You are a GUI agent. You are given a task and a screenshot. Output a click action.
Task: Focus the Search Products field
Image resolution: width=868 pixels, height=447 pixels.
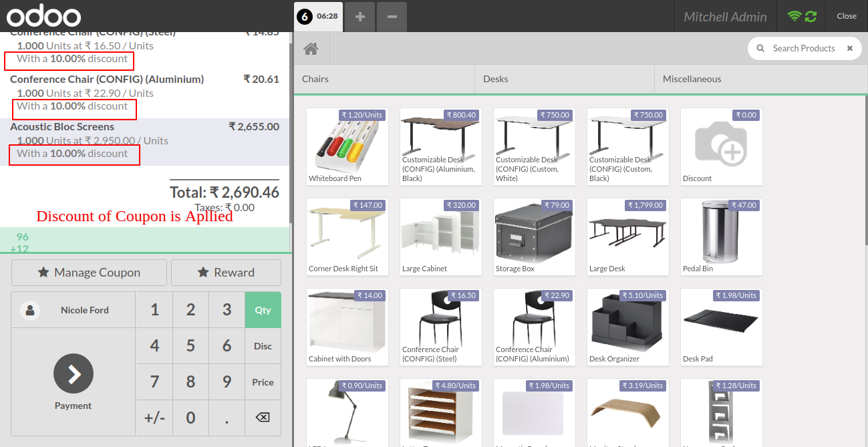point(804,48)
